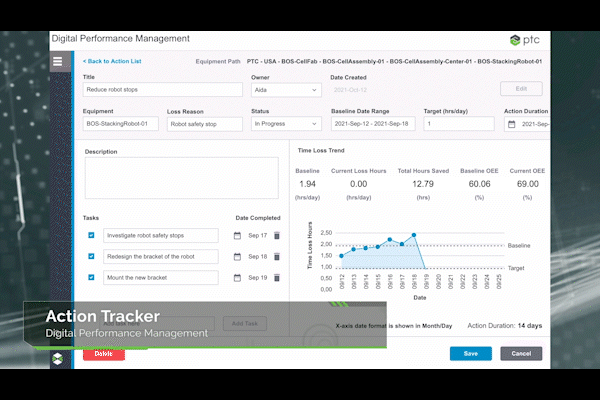Click the Time Loss Trend heading
This screenshot has width=600, height=400.
(x=321, y=150)
